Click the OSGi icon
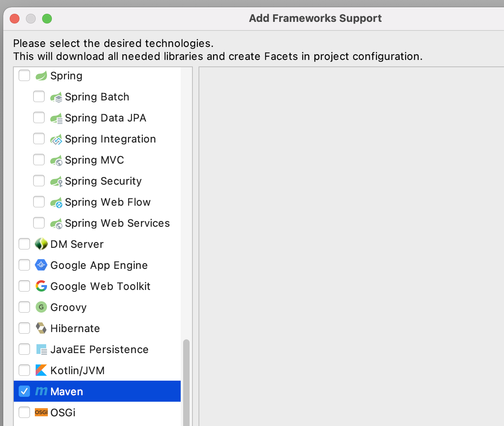This screenshot has width=504, height=426. coord(41,412)
